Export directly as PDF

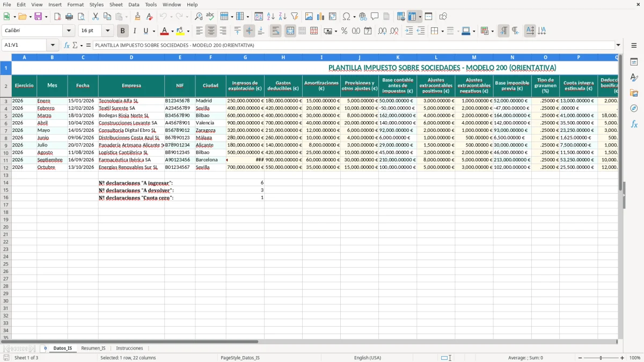[57, 17]
